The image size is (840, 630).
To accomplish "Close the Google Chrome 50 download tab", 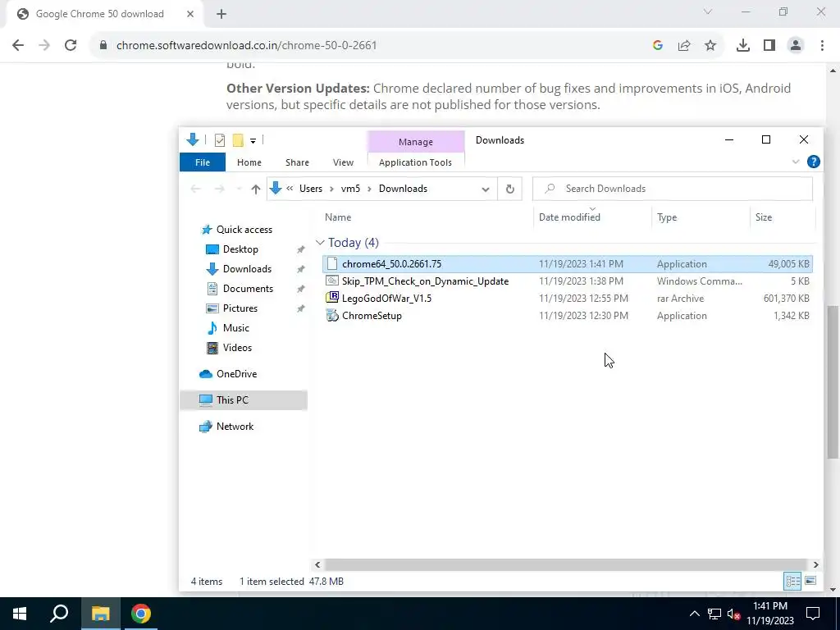I will pos(190,15).
